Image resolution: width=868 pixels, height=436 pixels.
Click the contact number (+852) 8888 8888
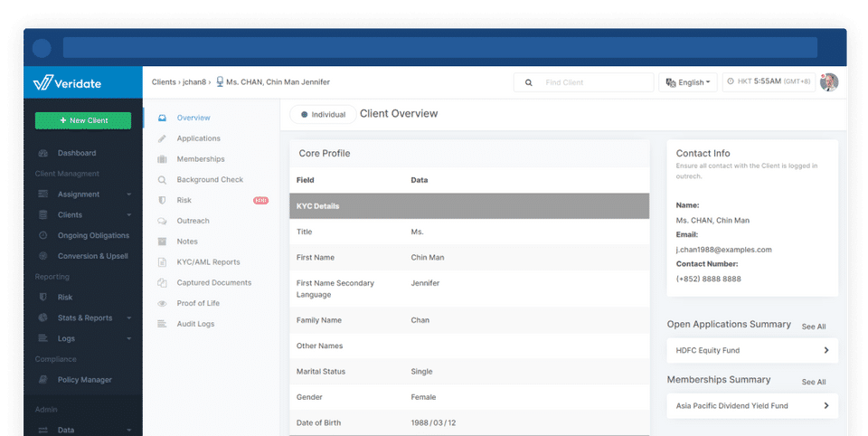coord(708,279)
